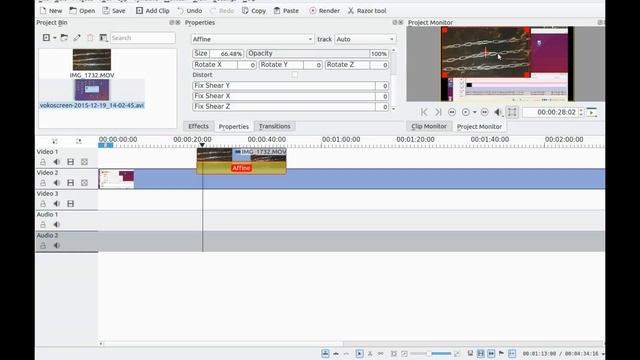The image size is (640, 360).
Task: Click the go to zone end monitor button
Action: pos(438,112)
